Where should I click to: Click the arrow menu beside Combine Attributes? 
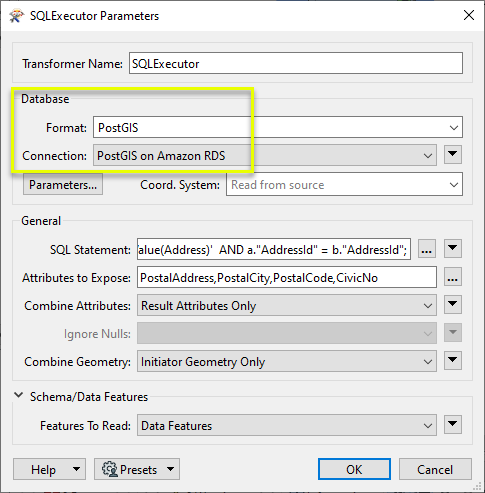[453, 304]
